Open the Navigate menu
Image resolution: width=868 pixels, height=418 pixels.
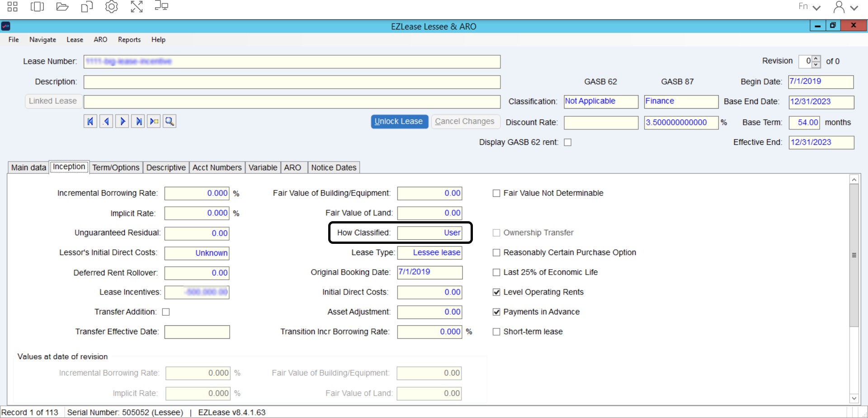click(42, 39)
